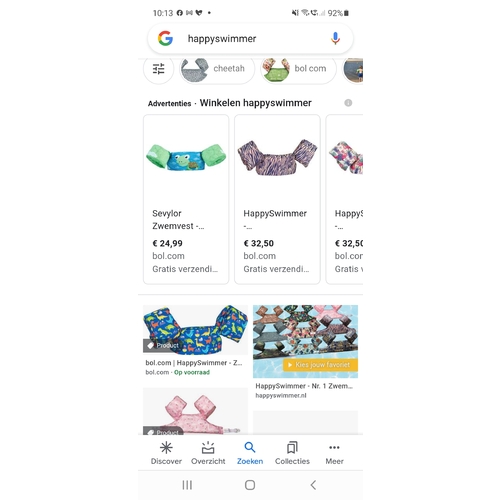Select the cheetah filter chip
The height and width of the screenshot is (500, 500).
(217, 69)
